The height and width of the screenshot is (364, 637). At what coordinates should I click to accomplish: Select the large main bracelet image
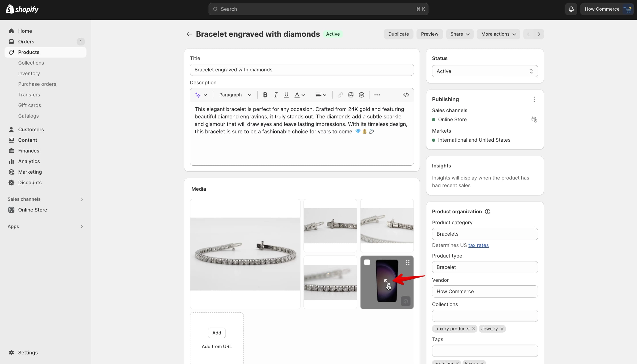click(x=245, y=254)
